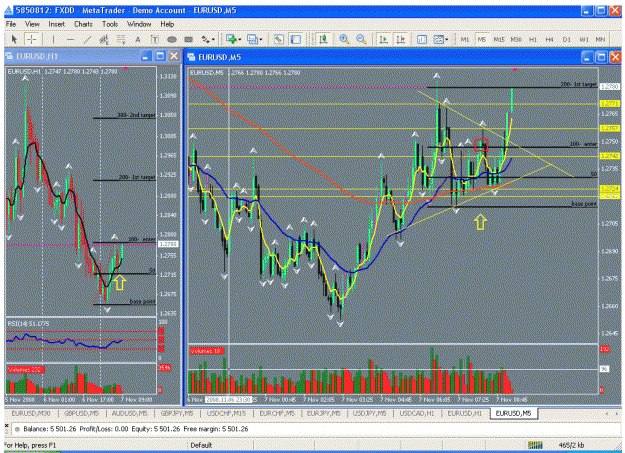
Task: Expand the New Chart dropdown arrow
Action: (x=240, y=39)
